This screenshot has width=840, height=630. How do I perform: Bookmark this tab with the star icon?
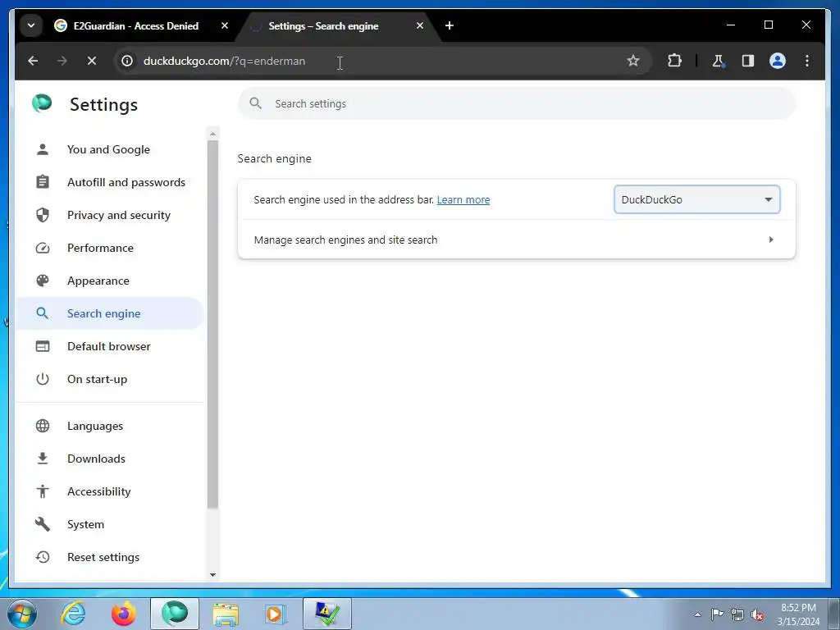[x=633, y=61]
